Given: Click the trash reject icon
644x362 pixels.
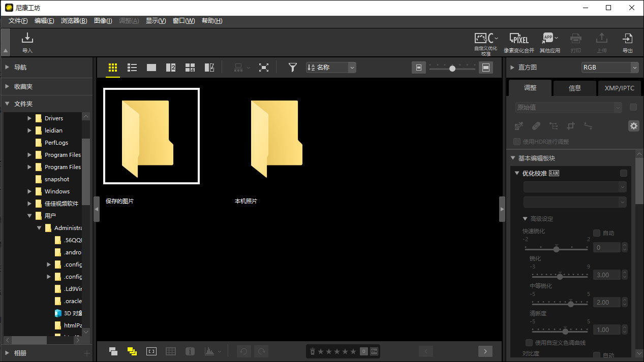Looking at the screenshot, I should click(313, 351).
